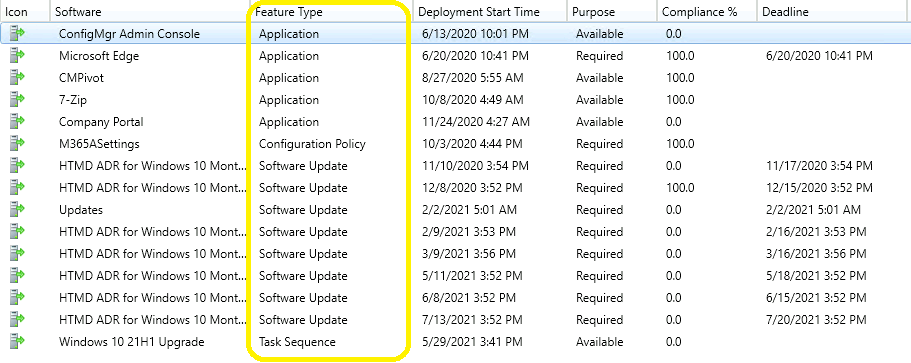Select the Company Portal row icon

[17, 122]
